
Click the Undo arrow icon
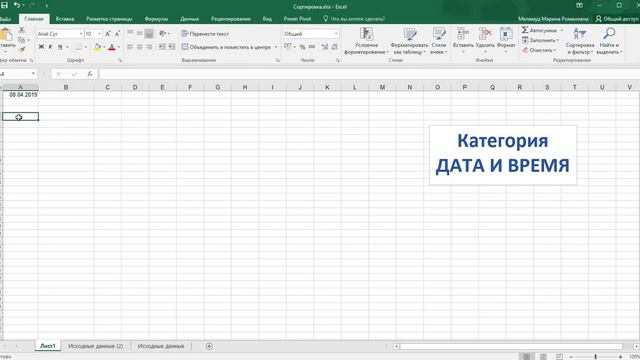click(x=17, y=5)
